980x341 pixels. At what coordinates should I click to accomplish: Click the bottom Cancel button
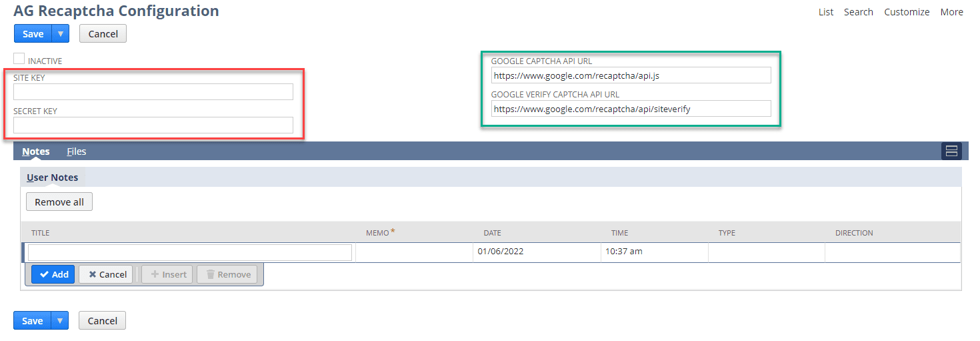click(x=102, y=321)
